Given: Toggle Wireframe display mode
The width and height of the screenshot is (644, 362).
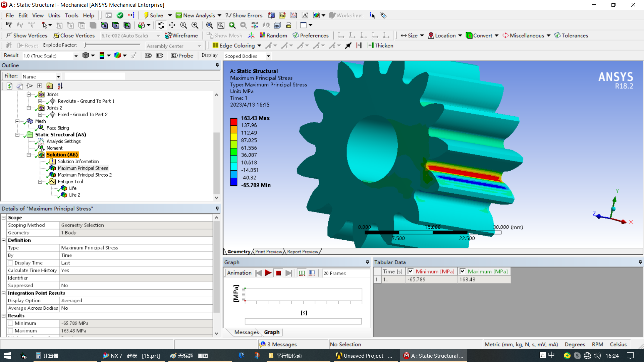Looking at the screenshot, I should click(181, 36).
